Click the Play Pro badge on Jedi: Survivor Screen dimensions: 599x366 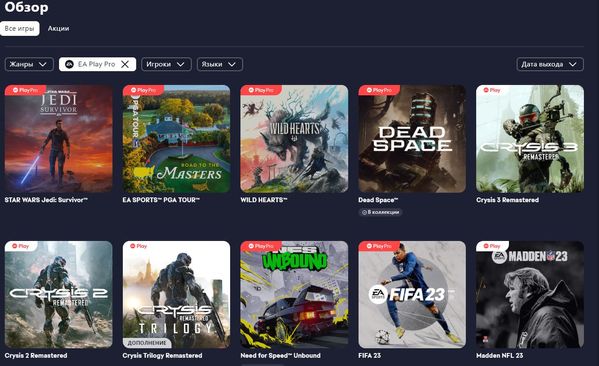(x=25, y=90)
